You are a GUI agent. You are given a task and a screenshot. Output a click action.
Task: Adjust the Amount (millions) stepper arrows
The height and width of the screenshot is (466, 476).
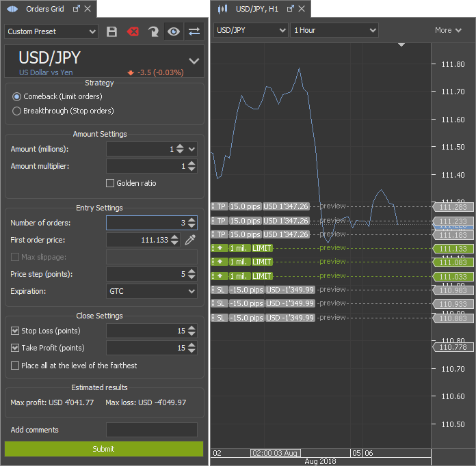[x=180, y=149]
